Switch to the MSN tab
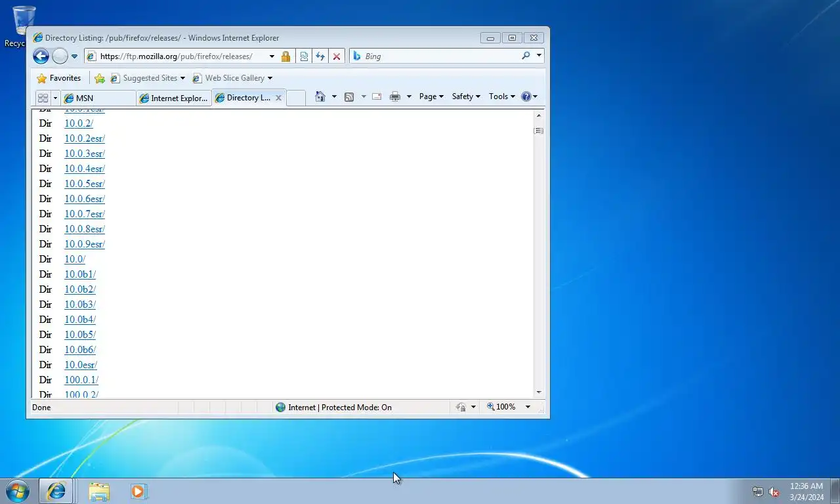This screenshot has height=504, width=840. click(98, 98)
